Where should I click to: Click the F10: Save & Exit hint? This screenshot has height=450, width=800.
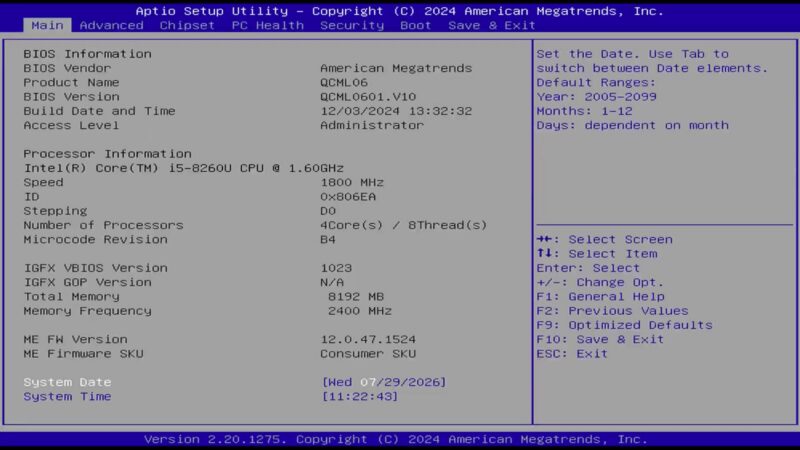click(600, 339)
